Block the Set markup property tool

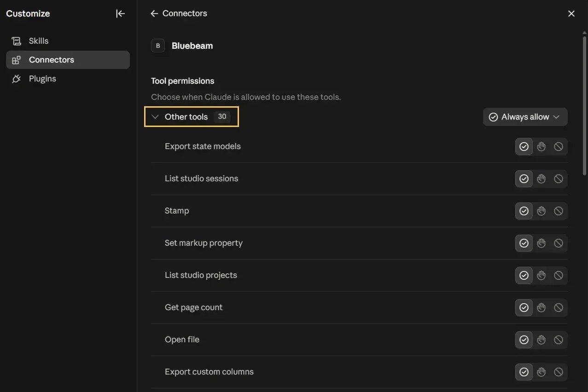pyautogui.click(x=559, y=243)
